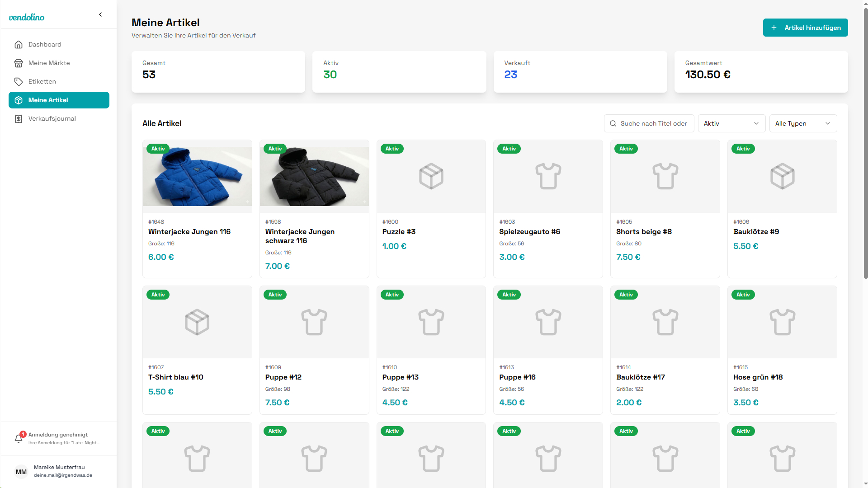Click the MM user avatar

tap(21, 472)
